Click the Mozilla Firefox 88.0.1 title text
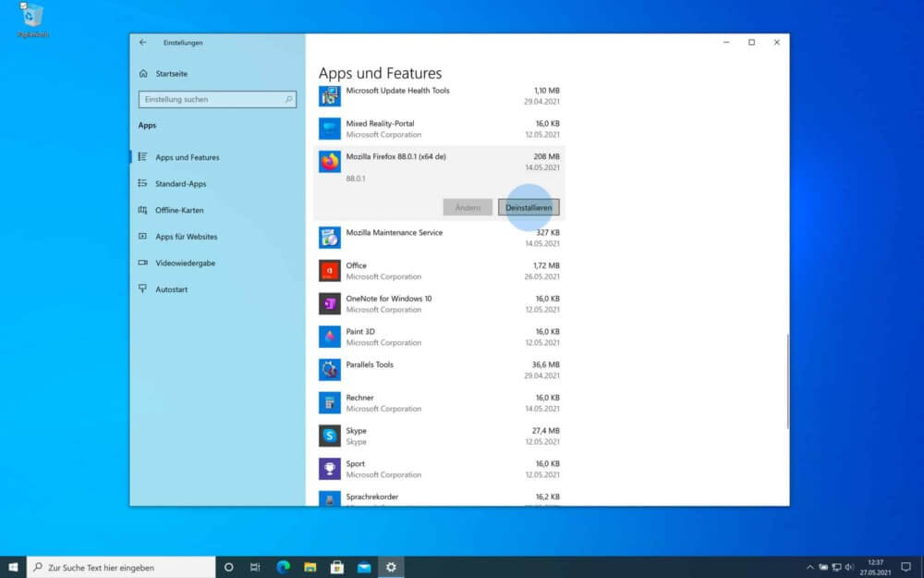The width and height of the screenshot is (924, 578). pos(396,156)
